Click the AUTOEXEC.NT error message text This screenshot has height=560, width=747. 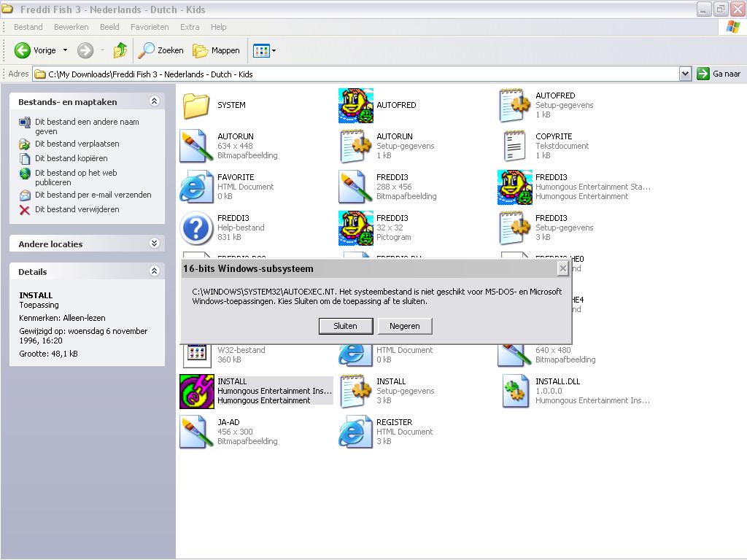(377, 296)
